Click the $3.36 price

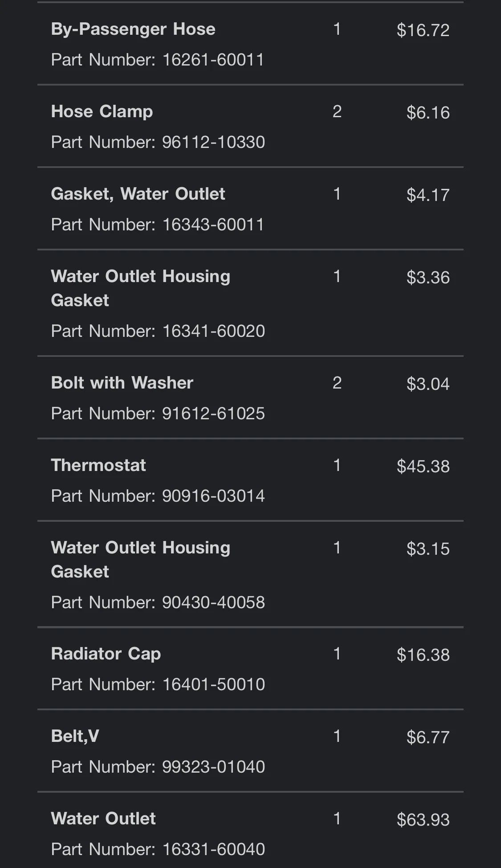(x=428, y=278)
